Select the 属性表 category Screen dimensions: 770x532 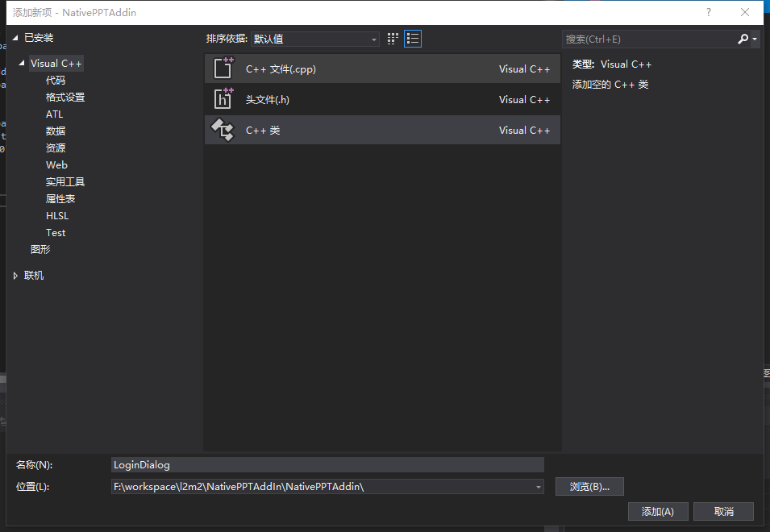tap(60, 199)
